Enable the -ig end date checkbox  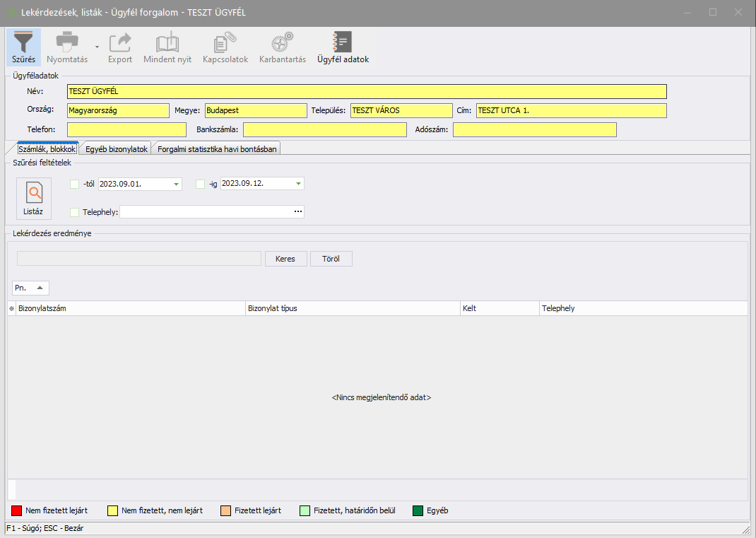(201, 185)
